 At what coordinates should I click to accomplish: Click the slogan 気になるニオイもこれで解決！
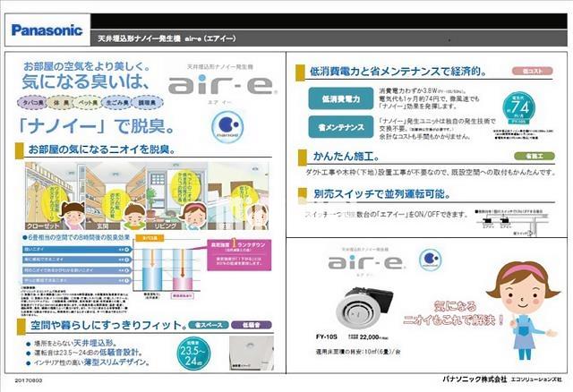coord(454,313)
